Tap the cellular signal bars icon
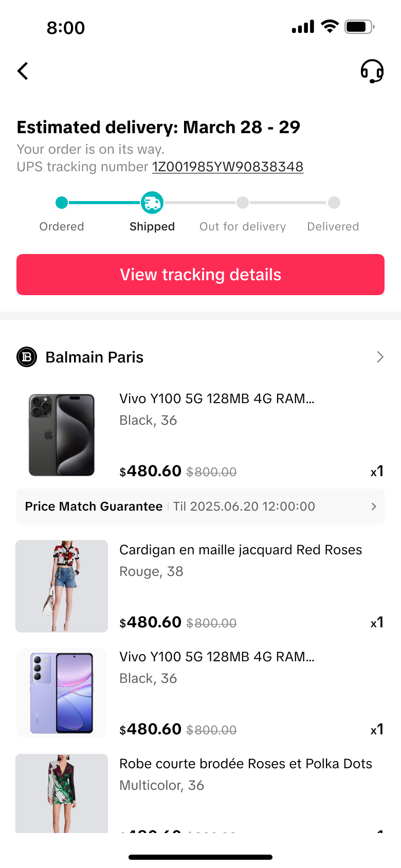 (x=303, y=27)
